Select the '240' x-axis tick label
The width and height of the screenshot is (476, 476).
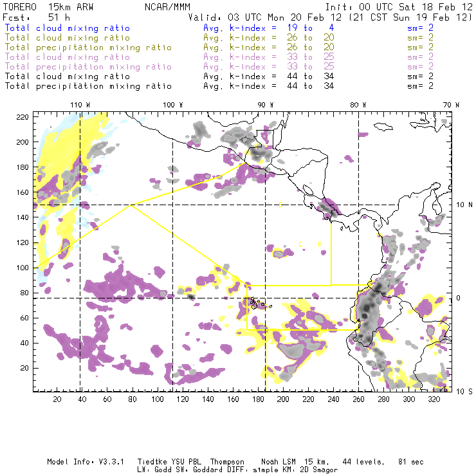333,399
